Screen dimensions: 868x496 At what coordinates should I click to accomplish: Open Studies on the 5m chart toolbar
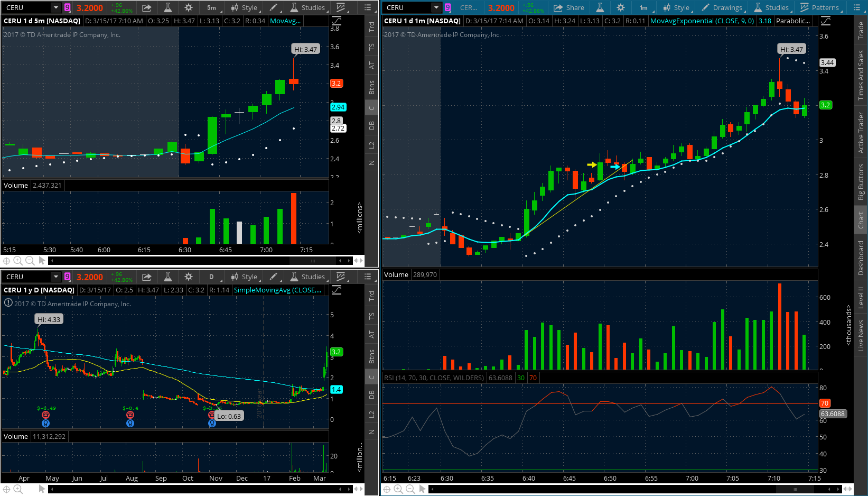pyautogui.click(x=309, y=7)
